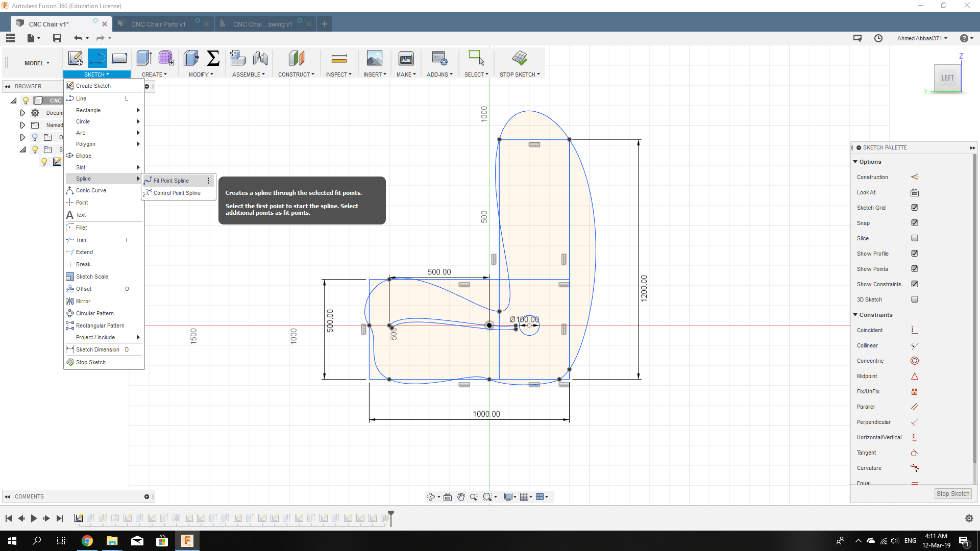Open the MODEL workspace dropdown
The width and height of the screenshot is (980, 551).
37,63
